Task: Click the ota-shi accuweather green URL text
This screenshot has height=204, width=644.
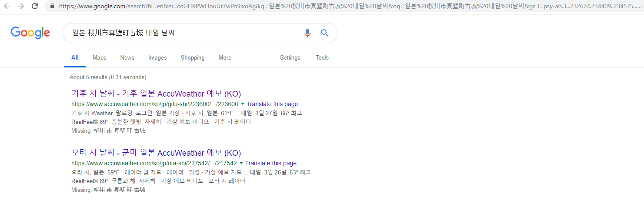Action: pos(154,163)
